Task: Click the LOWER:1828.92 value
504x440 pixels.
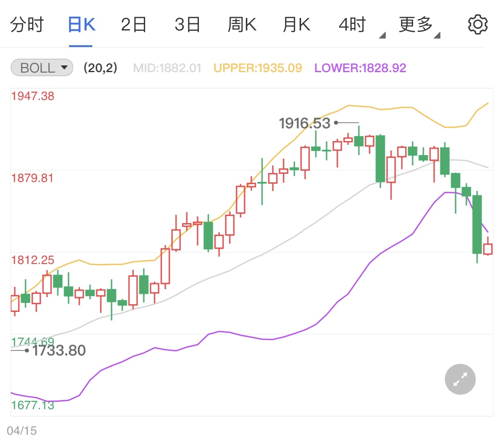Action: tap(360, 68)
